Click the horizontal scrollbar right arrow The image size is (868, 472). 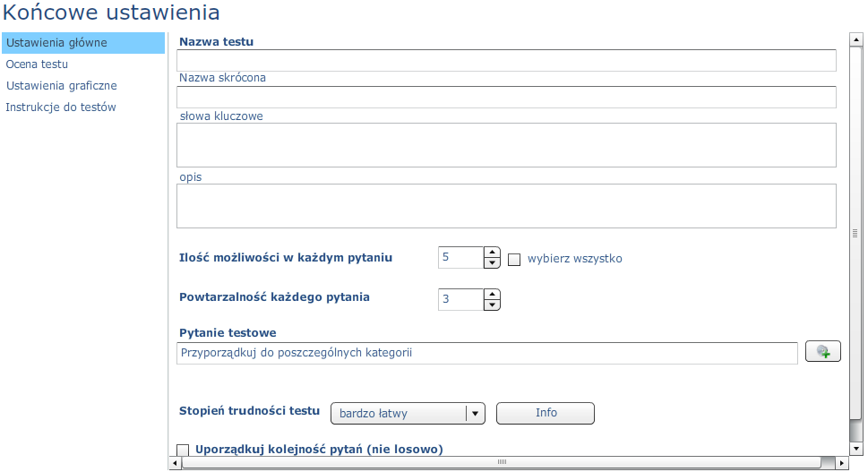(841, 462)
